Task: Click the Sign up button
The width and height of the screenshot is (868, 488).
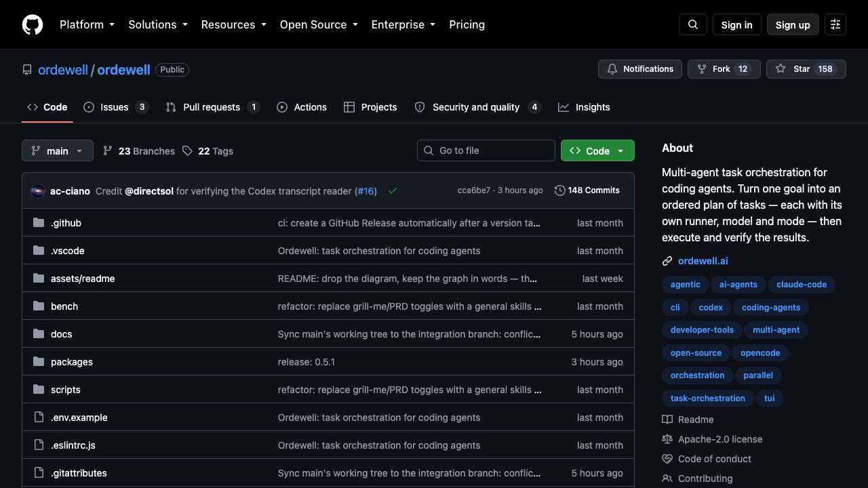Action: click(793, 24)
